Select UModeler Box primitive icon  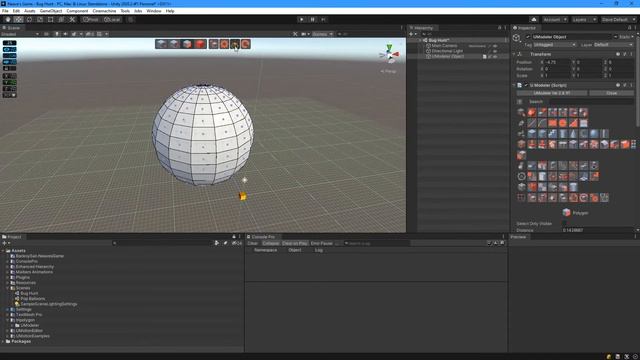point(532,133)
